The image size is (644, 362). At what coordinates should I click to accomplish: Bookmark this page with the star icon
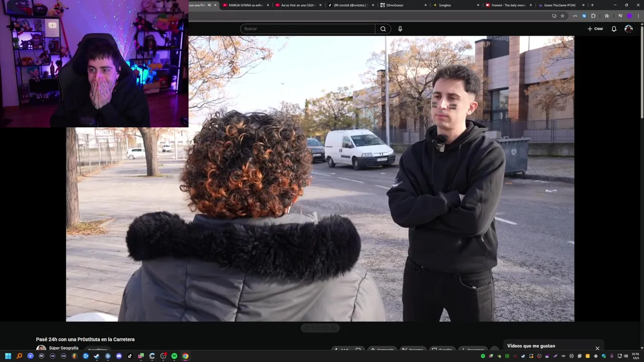coord(562,16)
